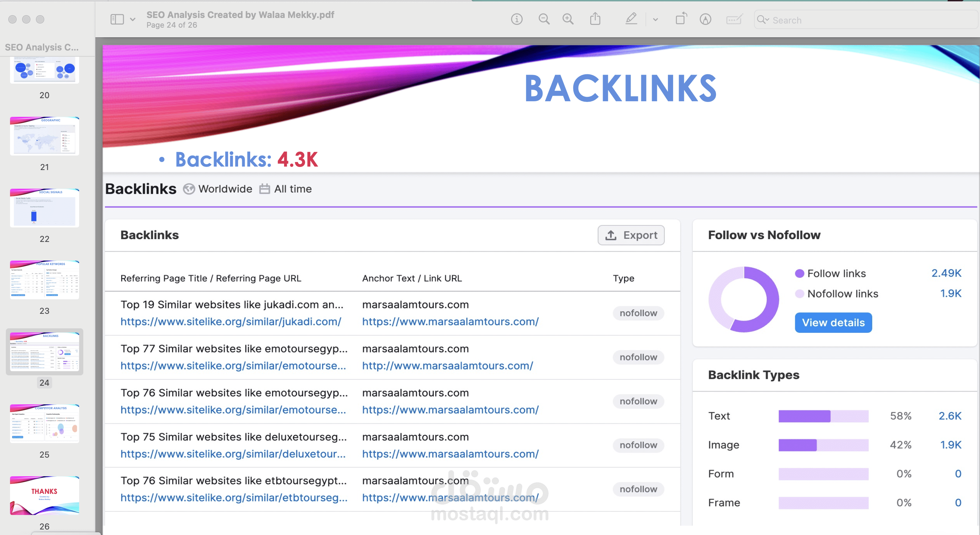
Task: Jump to page 21 Geographic thumbnail
Action: pos(45,136)
